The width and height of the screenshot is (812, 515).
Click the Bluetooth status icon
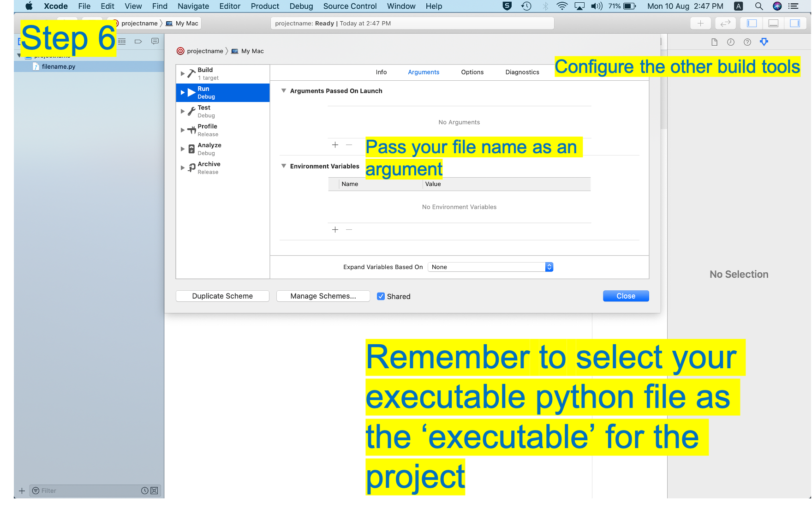coord(545,6)
